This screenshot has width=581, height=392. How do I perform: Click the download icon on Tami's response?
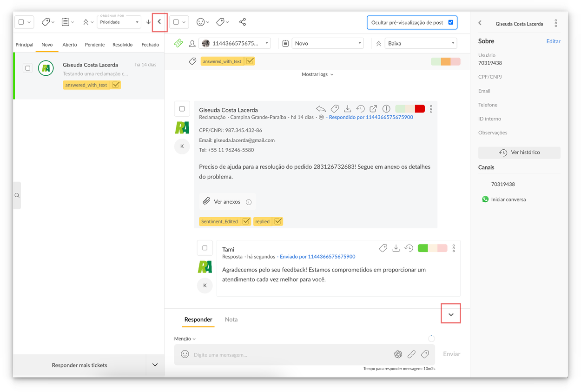point(396,248)
